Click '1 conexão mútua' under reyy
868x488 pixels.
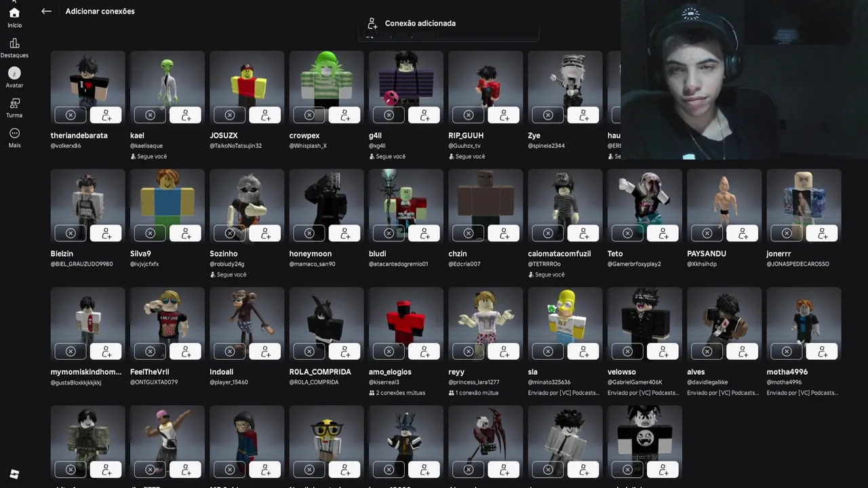[473, 392]
